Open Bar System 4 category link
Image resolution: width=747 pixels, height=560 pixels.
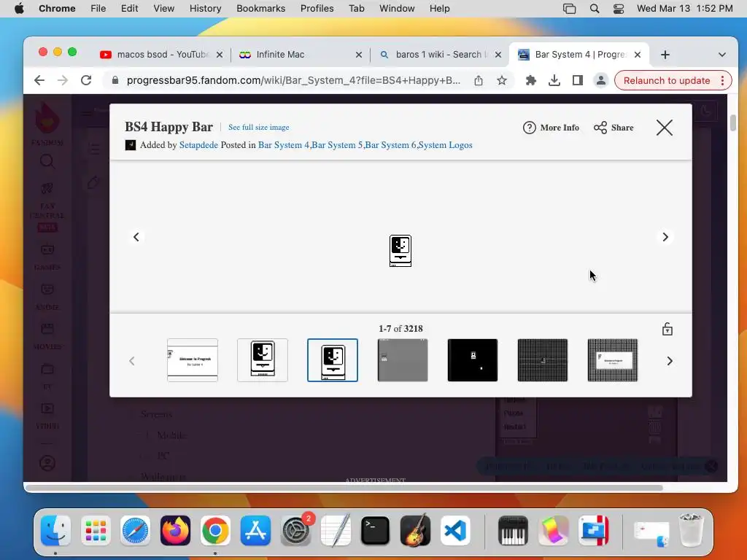(x=284, y=145)
